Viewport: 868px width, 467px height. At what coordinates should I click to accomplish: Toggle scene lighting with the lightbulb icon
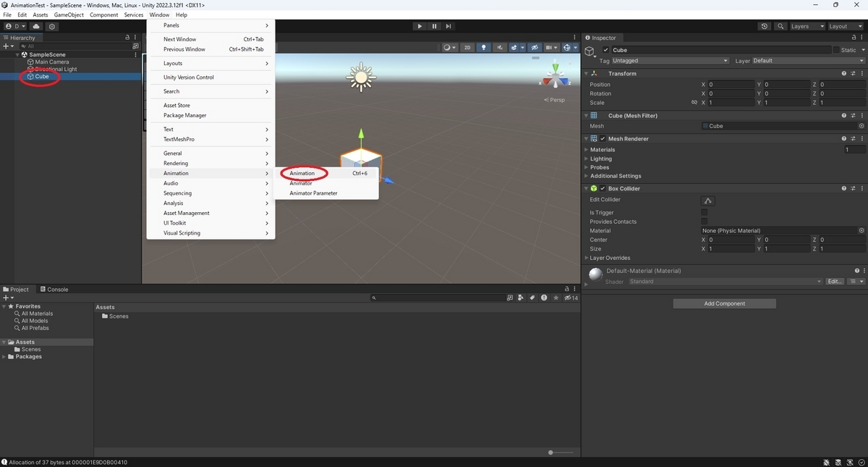(484, 48)
